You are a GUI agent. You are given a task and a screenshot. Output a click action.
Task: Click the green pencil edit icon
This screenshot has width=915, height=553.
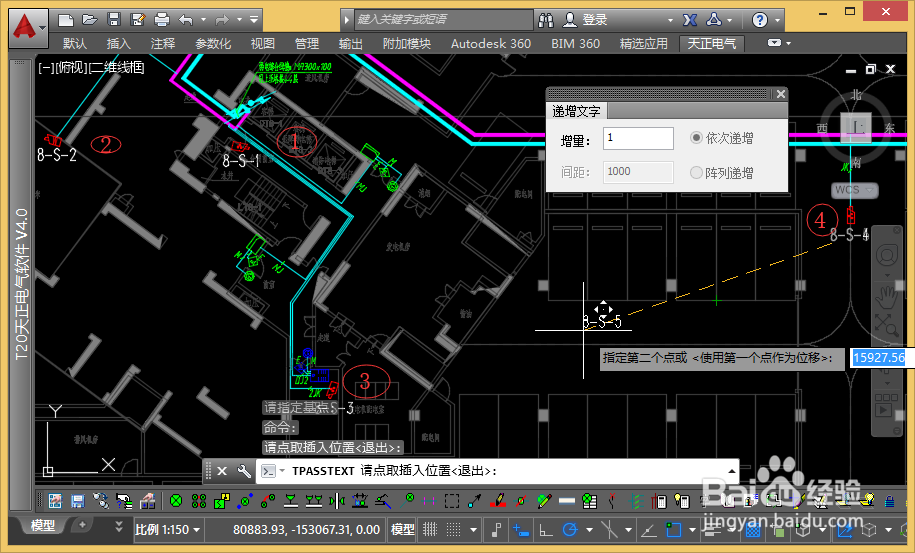tap(544, 500)
